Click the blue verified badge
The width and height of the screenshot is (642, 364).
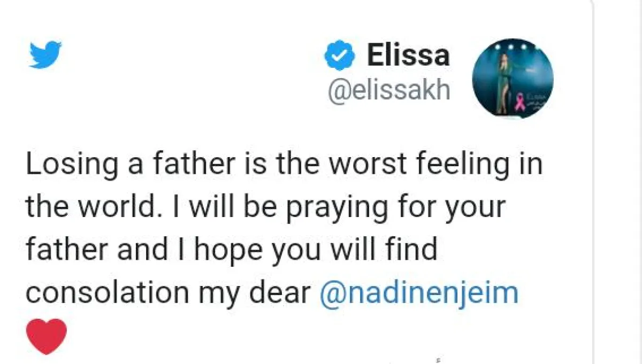(340, 56)
